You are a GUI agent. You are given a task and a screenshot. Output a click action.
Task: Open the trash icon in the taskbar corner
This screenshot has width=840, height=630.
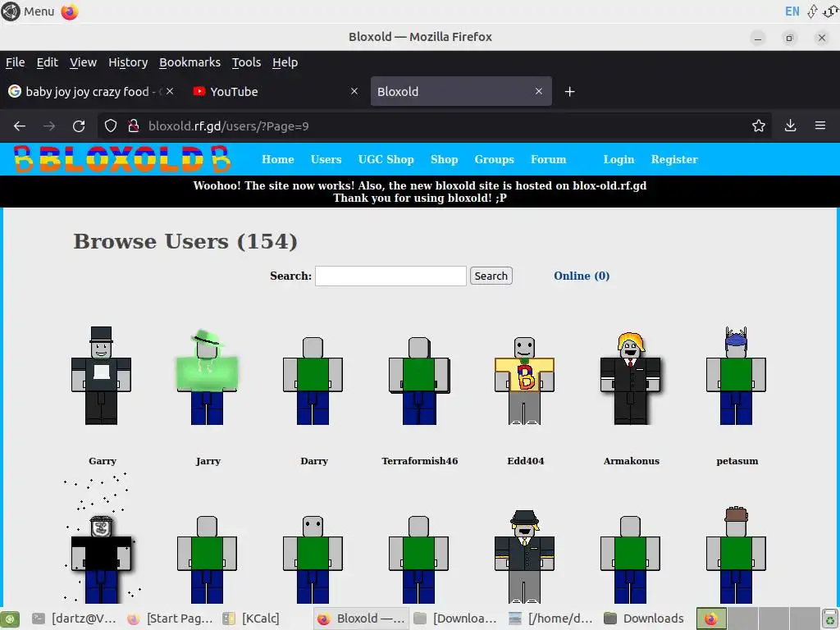tap(829, 619)
